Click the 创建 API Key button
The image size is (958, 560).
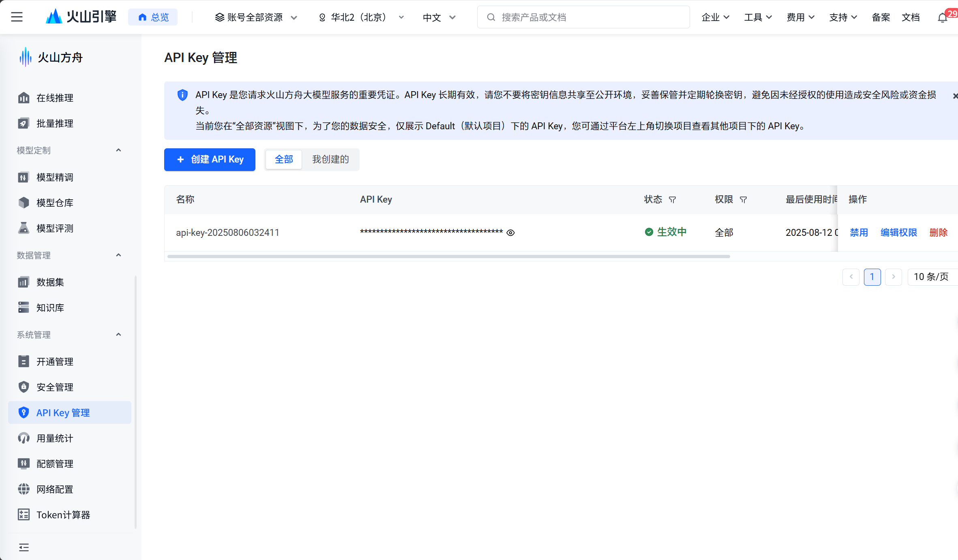(210, 159)
